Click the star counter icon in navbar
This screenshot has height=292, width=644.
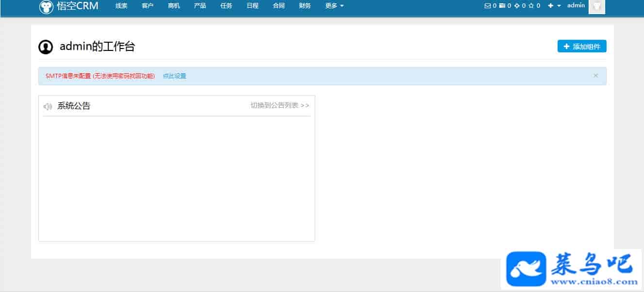pos(531,6)
